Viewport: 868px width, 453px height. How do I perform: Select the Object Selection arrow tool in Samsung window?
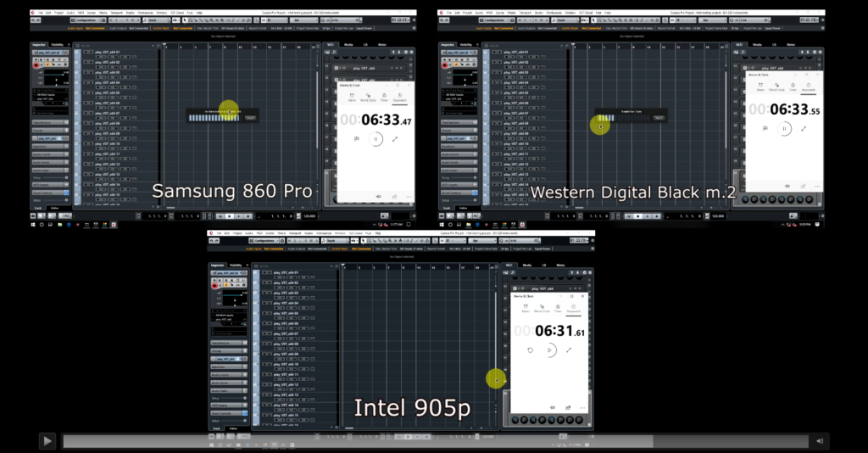pos(185,20)
